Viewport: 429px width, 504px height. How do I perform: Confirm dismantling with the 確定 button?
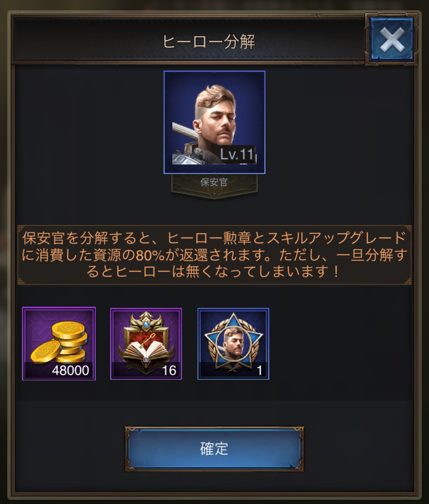(214, 449)
